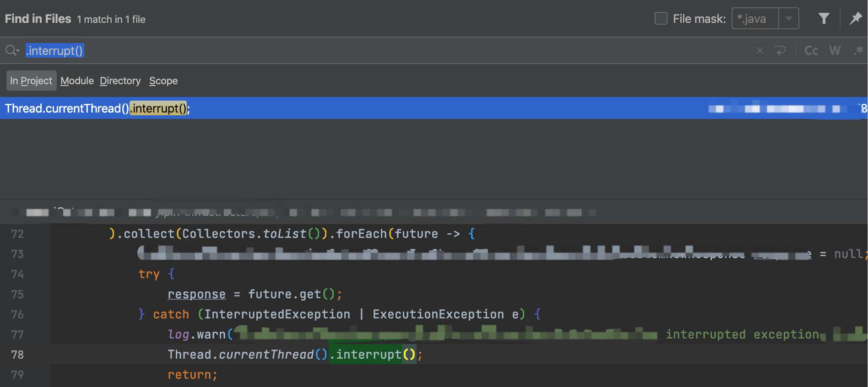Image resolution: width=868 pixels, height=387 pixels.
Task: Open the file mask dropdown arrow
Action: click(788, 19)
